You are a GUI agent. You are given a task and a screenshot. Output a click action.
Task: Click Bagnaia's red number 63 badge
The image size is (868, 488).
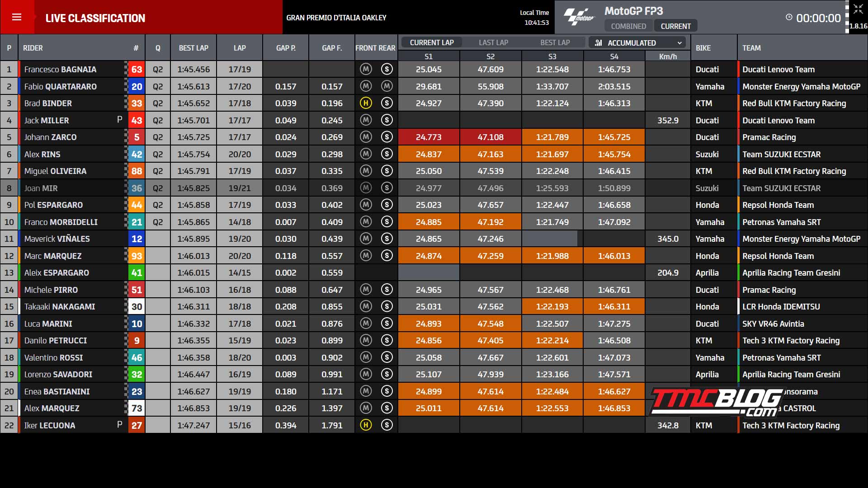coord(137,69)
